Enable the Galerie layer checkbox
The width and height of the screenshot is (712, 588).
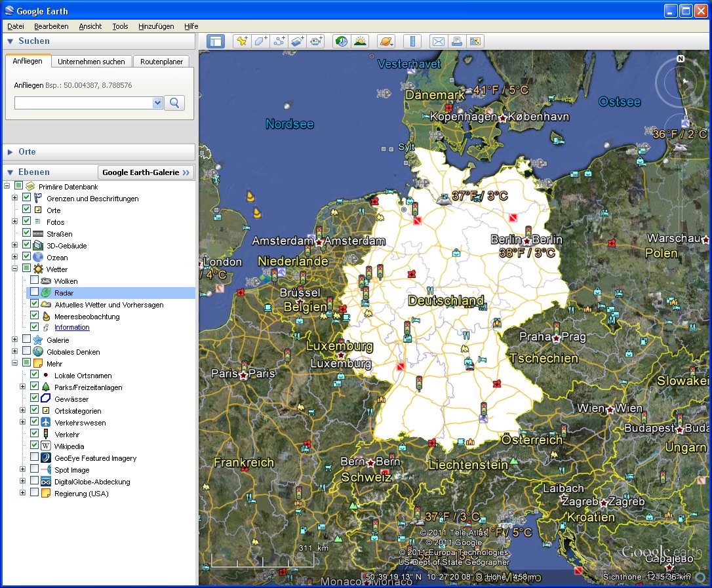pos(26,339)
